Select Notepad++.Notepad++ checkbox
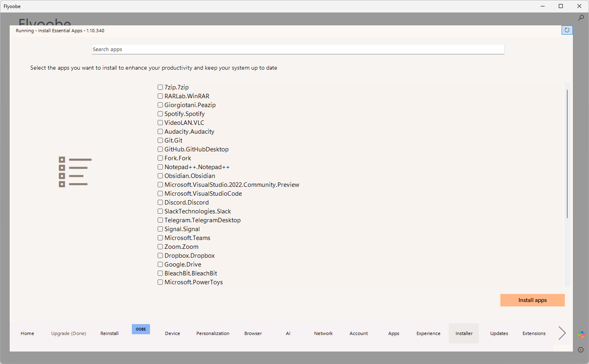The width and height of the screenshot is (589, 364). [160, 167]
